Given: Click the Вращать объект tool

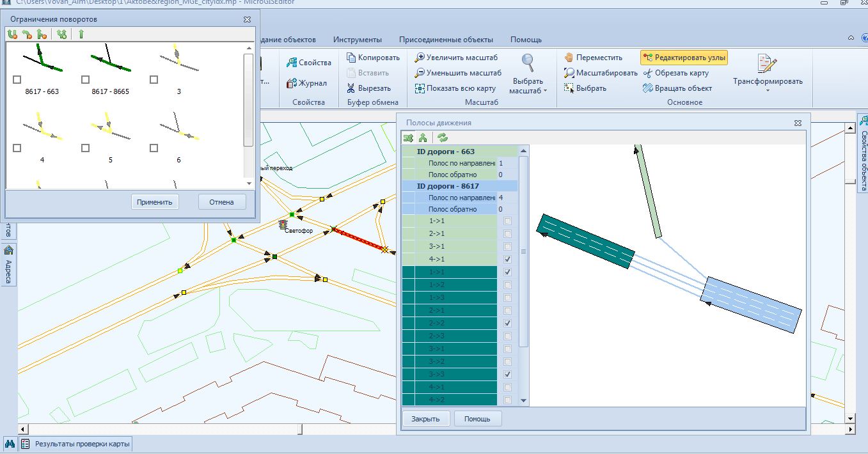Looking at the screenshot, I should coord(677,88).
